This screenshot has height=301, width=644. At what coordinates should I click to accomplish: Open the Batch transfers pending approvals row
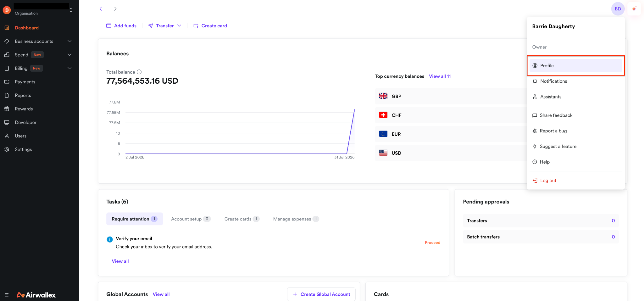[541, 237]
